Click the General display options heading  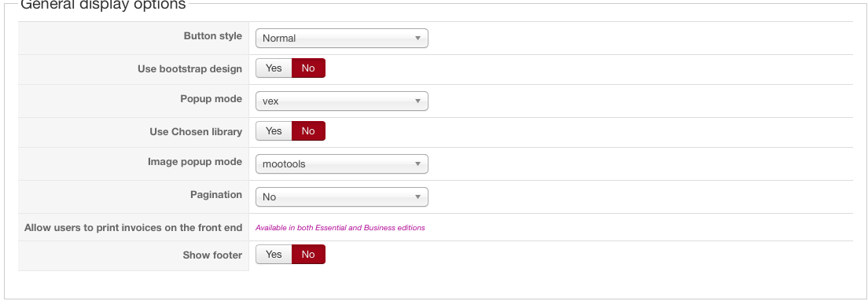click(x=103, y=5)
